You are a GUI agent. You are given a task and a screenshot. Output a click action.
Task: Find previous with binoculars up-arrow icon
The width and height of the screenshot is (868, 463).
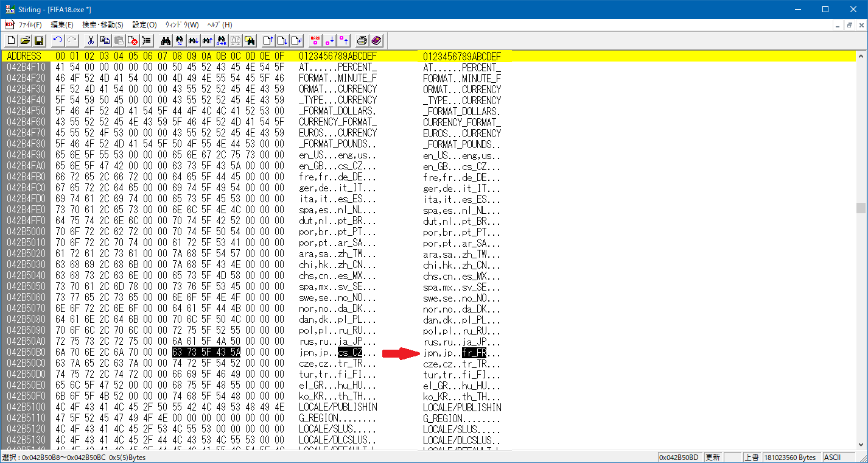(208, 41)
